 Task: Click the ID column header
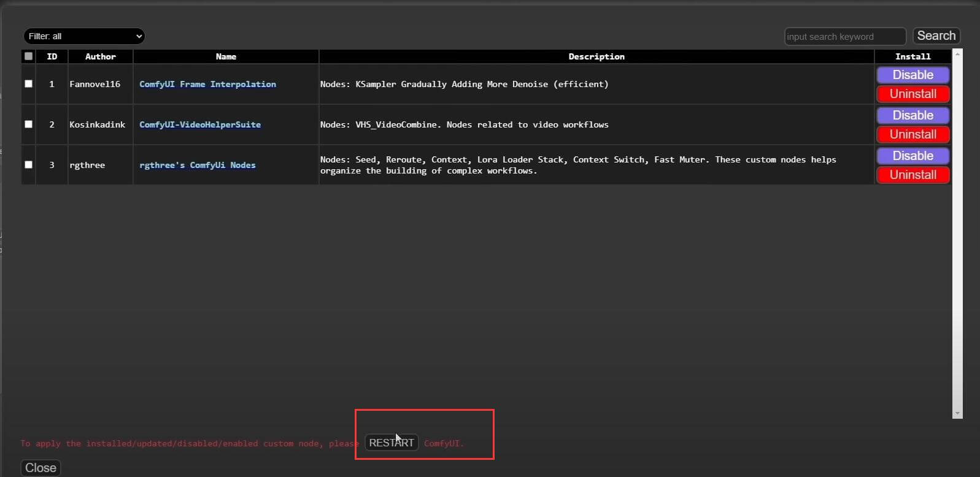click(52, 56)
